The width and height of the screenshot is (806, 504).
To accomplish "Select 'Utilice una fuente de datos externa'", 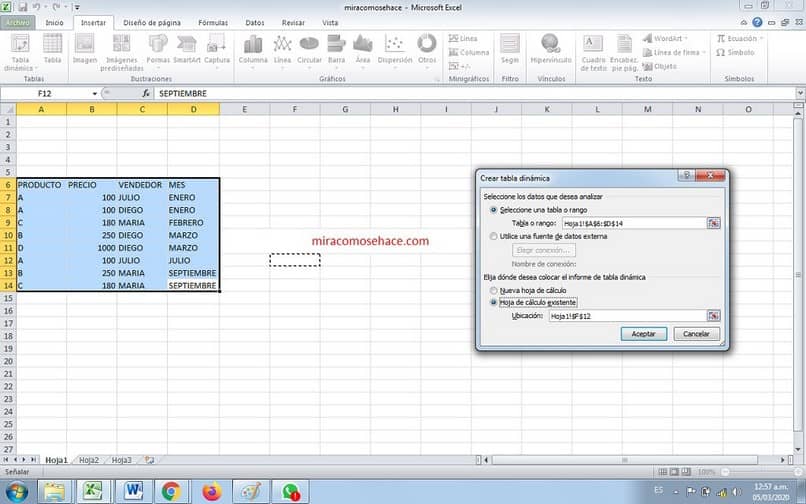I will pyautogui.click(x=548, y=237).
